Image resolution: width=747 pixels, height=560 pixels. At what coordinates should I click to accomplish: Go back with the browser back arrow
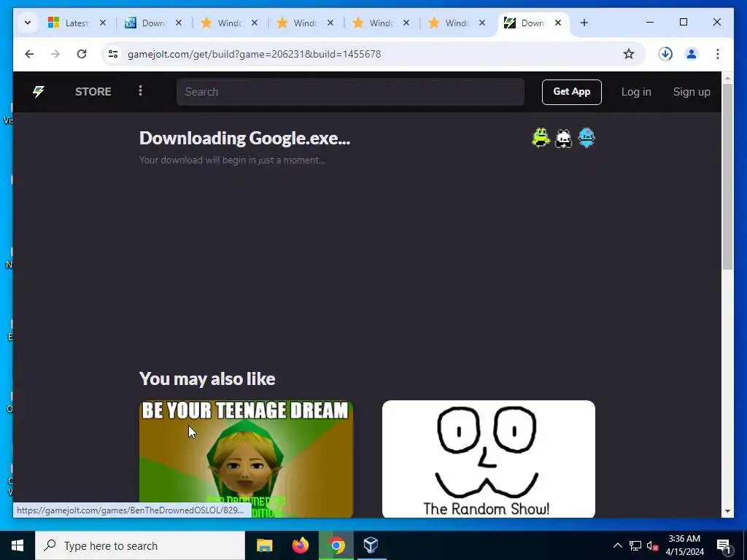[29, 54]
